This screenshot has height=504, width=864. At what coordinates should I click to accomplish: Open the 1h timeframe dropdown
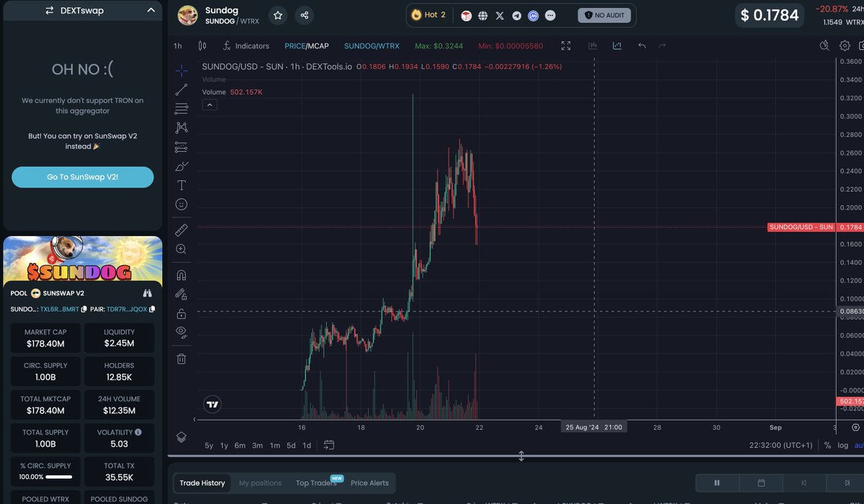click(x=178, y=45)
